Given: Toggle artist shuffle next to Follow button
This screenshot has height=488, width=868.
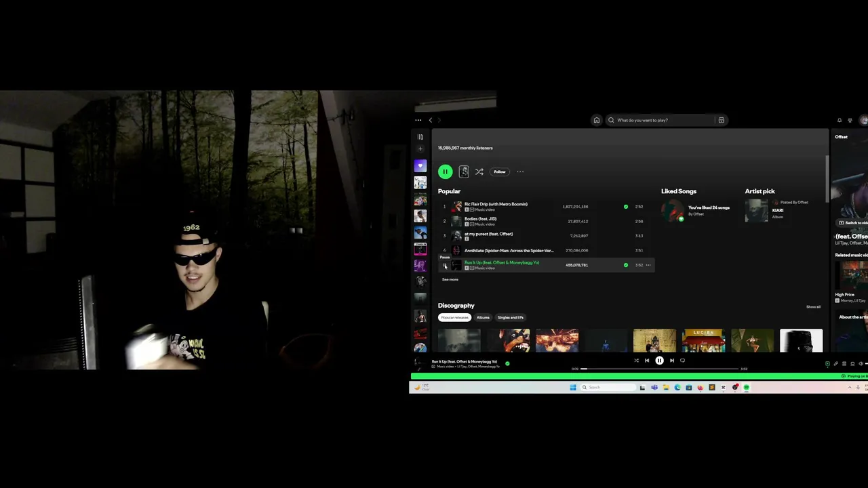Looking at the screenshot, I should point(479,171).
